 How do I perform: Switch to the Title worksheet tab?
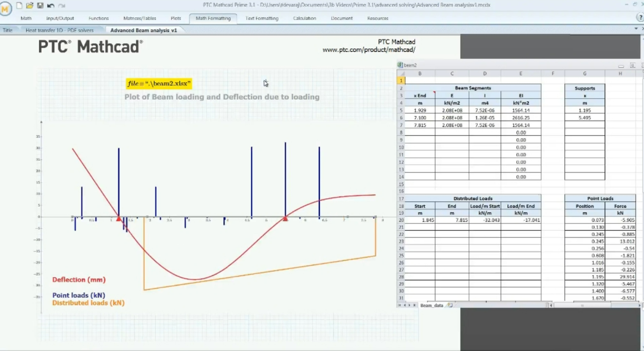pos(8,30)
